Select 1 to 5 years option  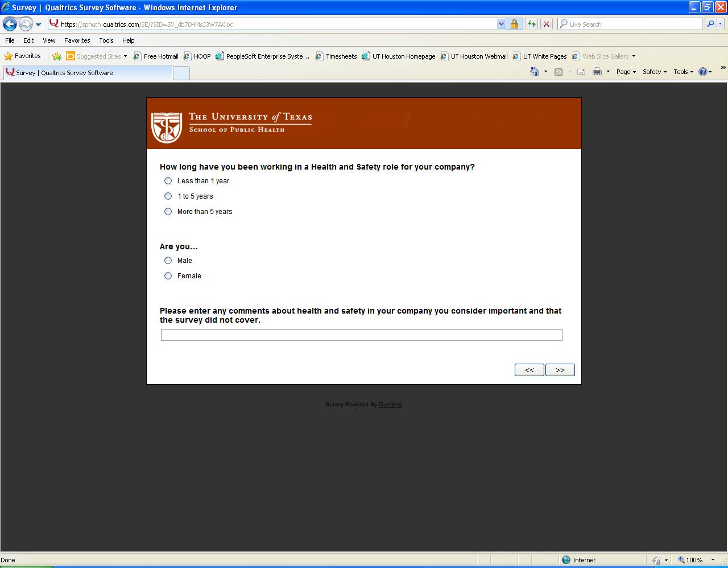pos(168,196)
